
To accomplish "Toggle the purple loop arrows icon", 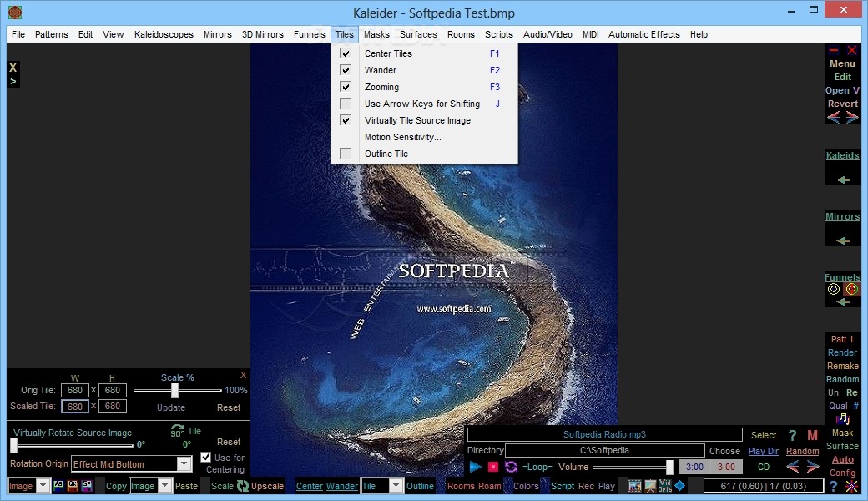I will (511, 467).
